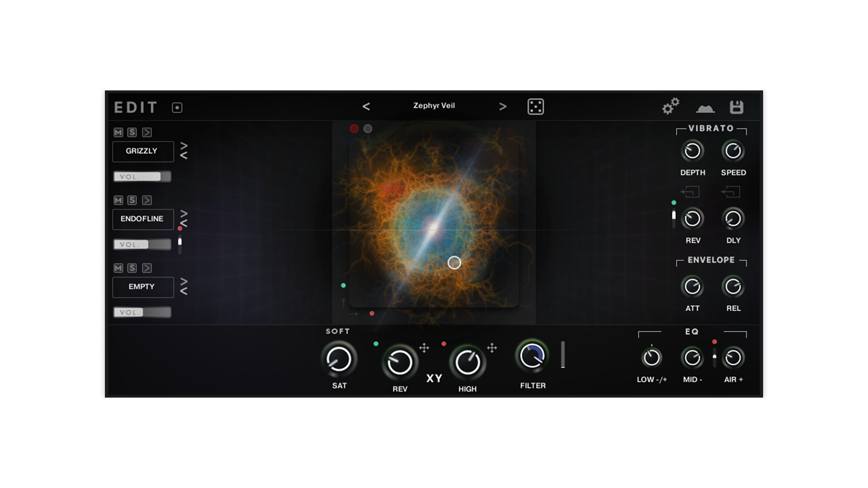This screenshot has height=488, width=868.
Task: Click the lower chevron beside GRIZZLY
Action: (x=184, y=155)
